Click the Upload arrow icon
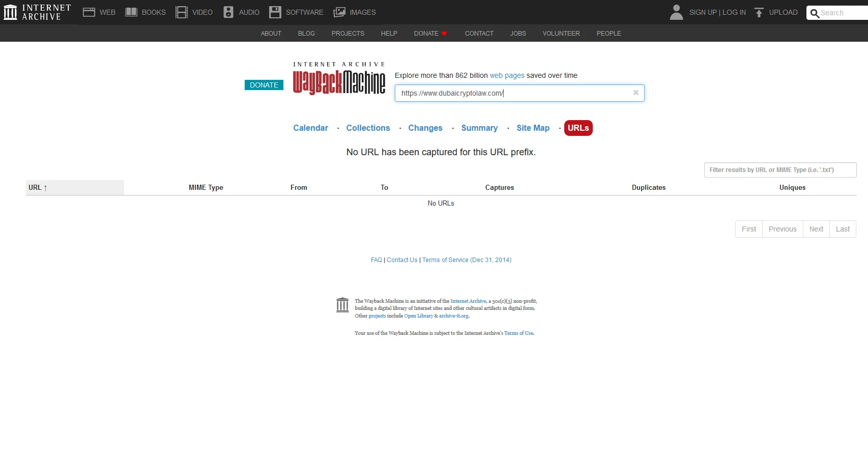 [x=759, y=12]
